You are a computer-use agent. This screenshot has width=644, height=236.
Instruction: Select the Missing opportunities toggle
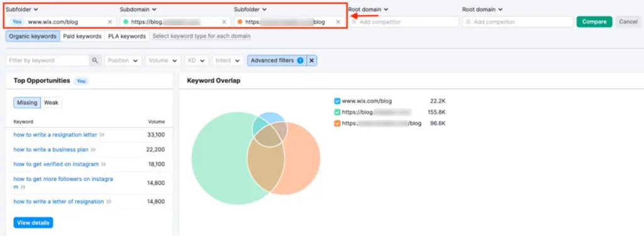27,103
